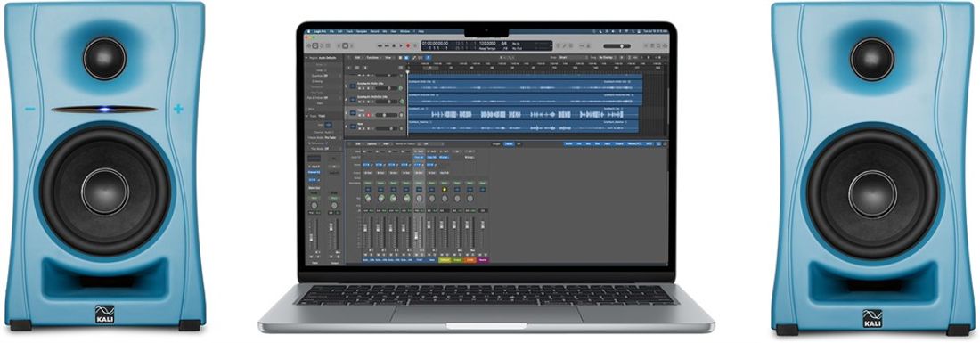Screen dimensions: 980x343
Task: Open the Drag dropdown set to No Overlap
Action: [x=607, y=58]
